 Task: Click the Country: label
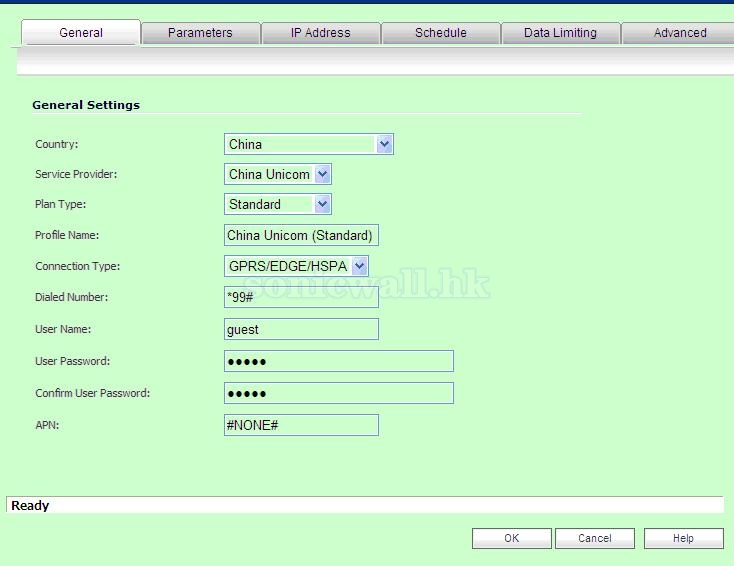(57, 144)
